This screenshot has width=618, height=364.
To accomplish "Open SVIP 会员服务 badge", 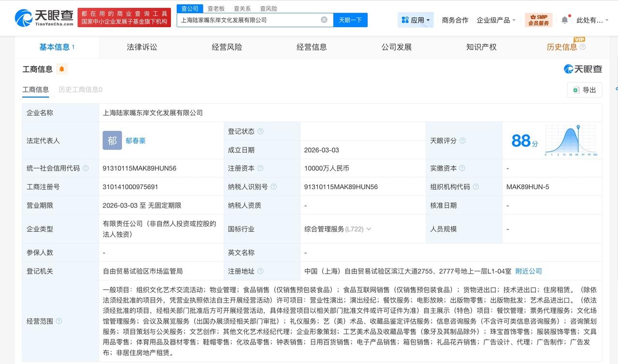I will tap(539, 20).
